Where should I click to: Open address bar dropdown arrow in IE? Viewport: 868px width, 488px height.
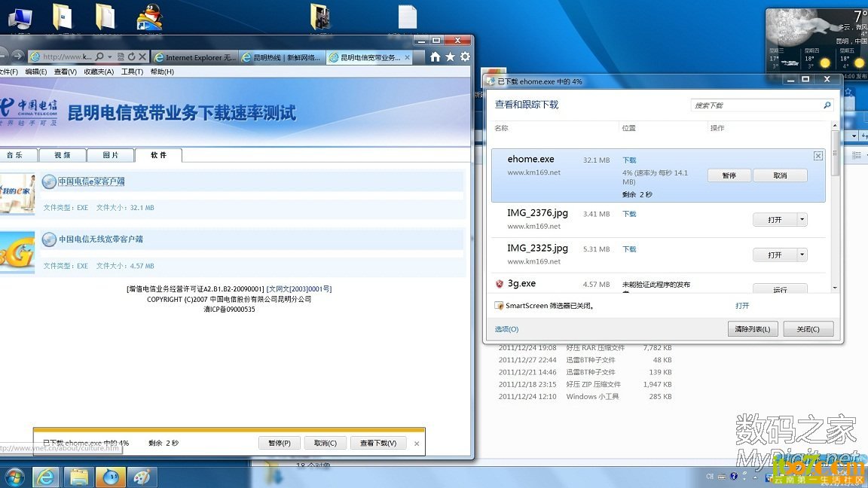point(109,56)
